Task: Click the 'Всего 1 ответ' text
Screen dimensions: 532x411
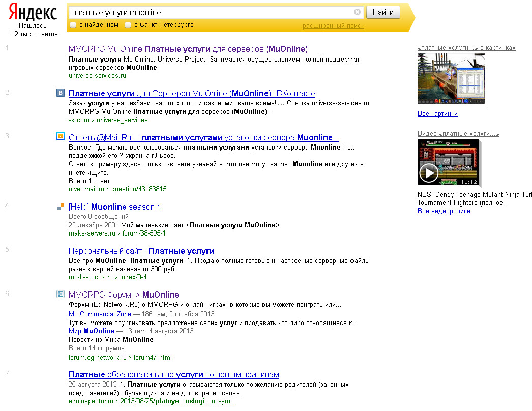Action: [x=89, y=181]
